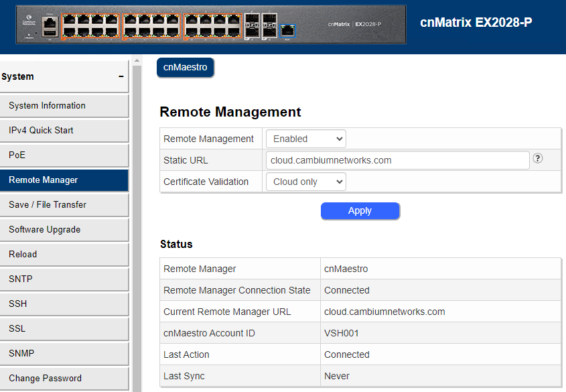
Task: Open IPv4 Quick Start menu item
Action: pos(64,130)
